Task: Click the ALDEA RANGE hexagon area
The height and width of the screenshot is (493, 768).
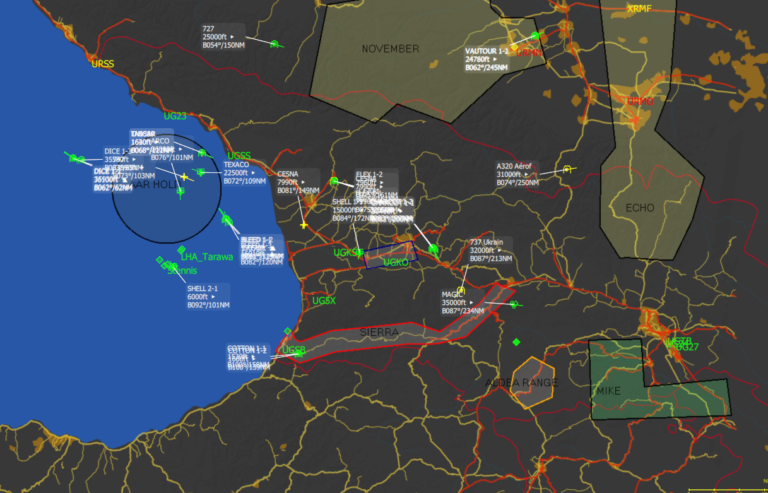Action: click(x=532, y=383)
